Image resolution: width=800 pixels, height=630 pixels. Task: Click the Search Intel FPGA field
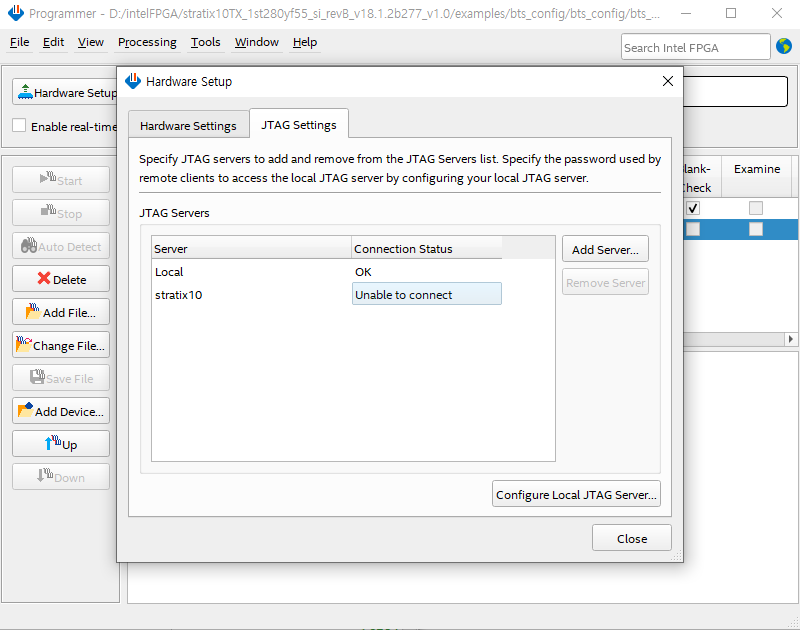click(x=694, y=47)
